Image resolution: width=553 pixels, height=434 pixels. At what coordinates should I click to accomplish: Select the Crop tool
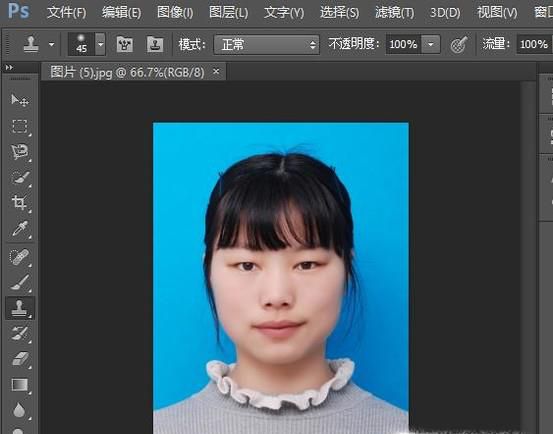point(20,203)
